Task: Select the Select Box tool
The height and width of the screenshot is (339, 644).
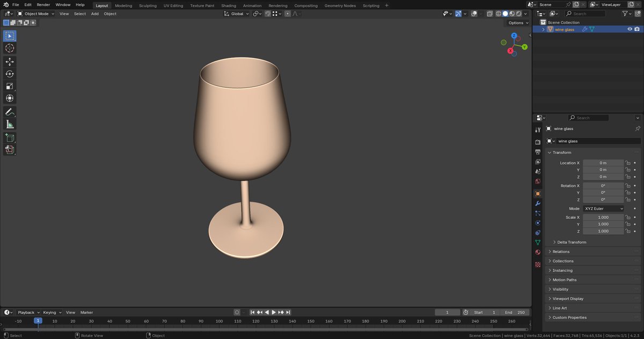Action: pyautogui.click(x=10, y=36)
